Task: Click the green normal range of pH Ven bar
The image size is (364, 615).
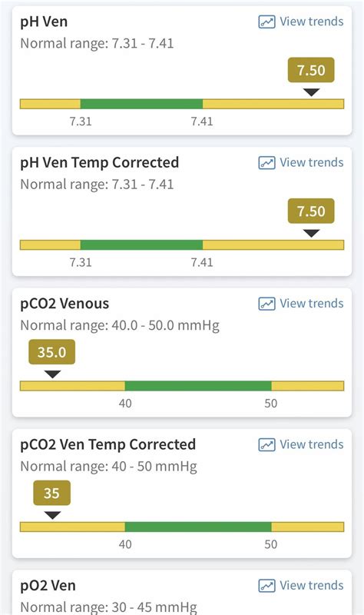Action: [x=141, y=104]
